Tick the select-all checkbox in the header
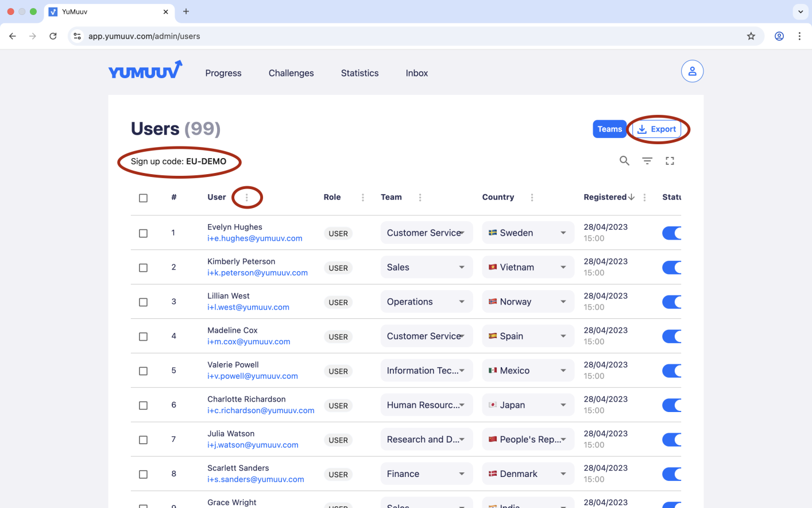 [x=144, y=198]
